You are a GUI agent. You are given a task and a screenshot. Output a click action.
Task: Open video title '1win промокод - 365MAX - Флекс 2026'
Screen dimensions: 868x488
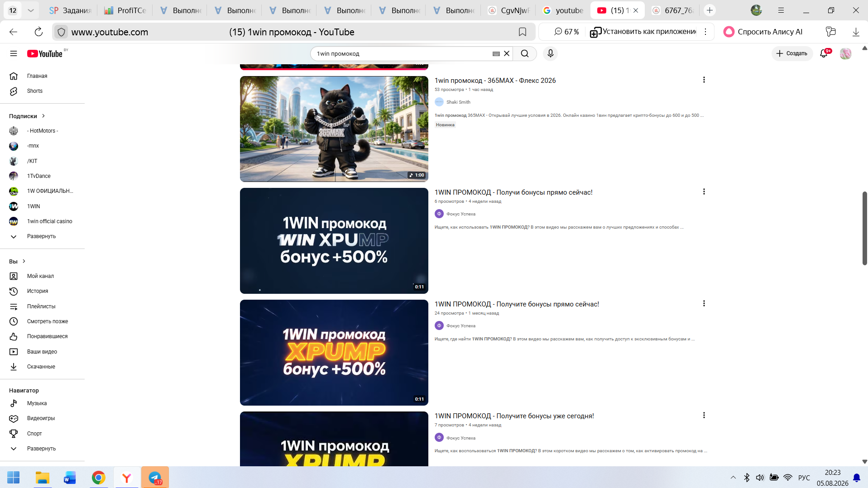click(495, 81)
